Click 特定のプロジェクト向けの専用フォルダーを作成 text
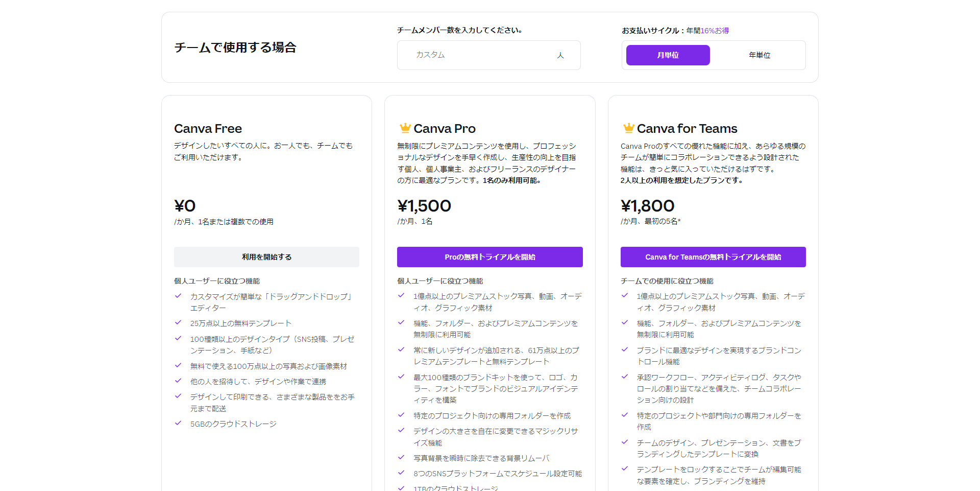Viewport: 980px width, 491px height. pyautogui.click(x=492, y=416)
